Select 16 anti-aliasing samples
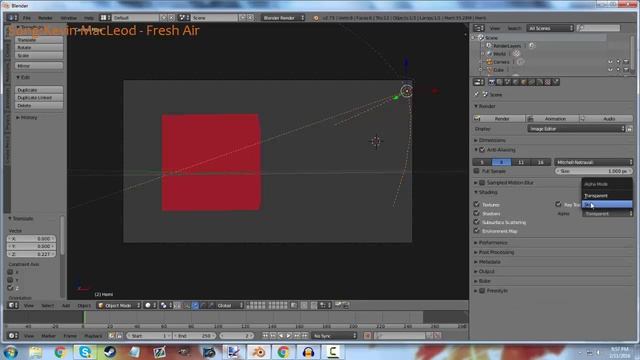640x360 pixels. [x=540, y=162]
